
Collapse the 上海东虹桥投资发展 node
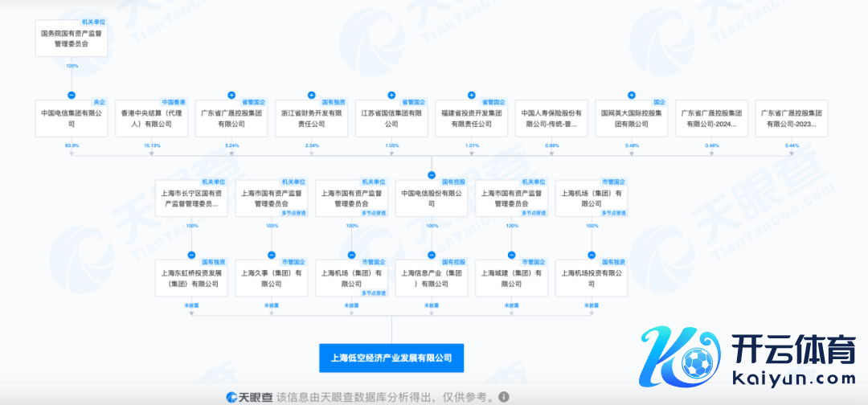coord(191,255)
